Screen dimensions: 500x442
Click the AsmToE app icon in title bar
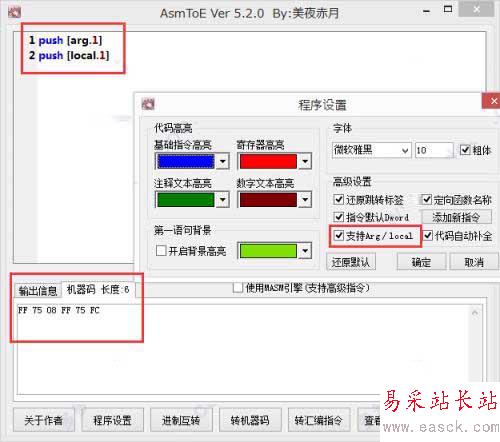14,13
